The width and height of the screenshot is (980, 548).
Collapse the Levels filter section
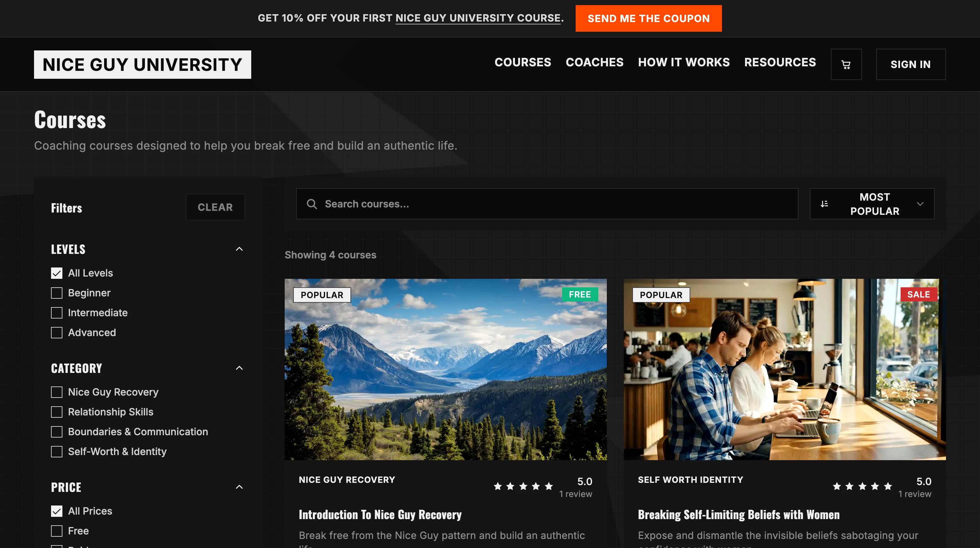pos(239,249)
